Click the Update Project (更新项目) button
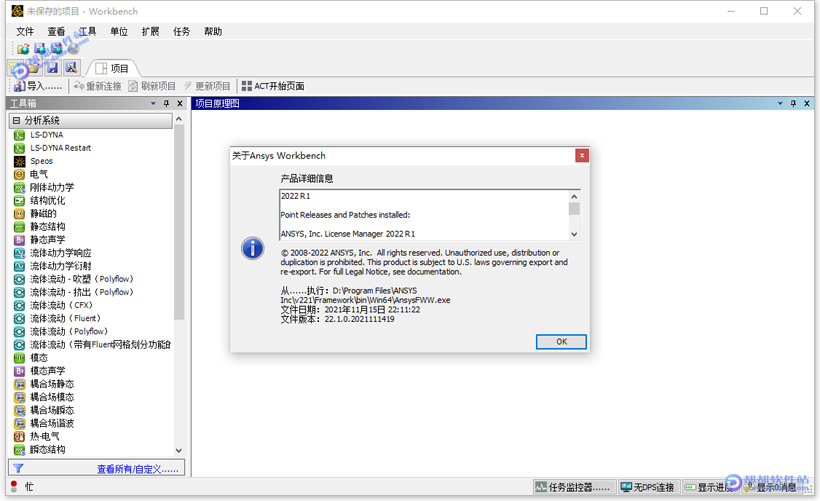Viewport: 820px width, 501px height. tap(207, 86)
